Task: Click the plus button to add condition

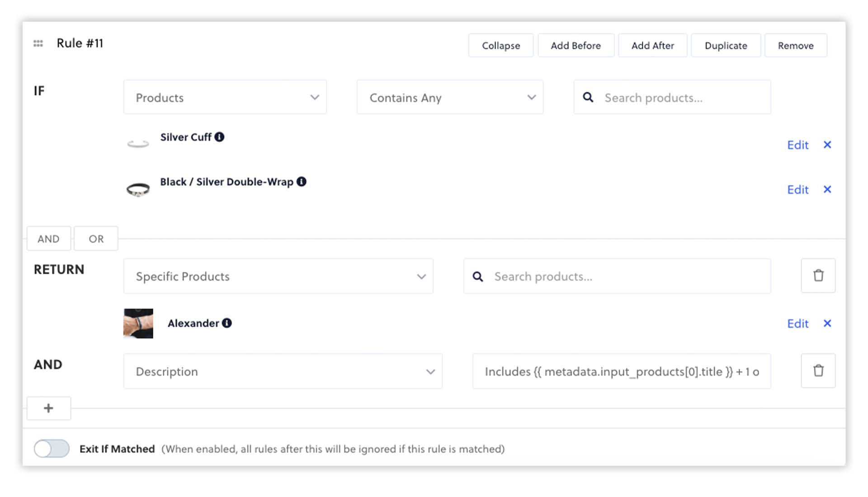Action: pyautogui.click(x=48, y=408)
